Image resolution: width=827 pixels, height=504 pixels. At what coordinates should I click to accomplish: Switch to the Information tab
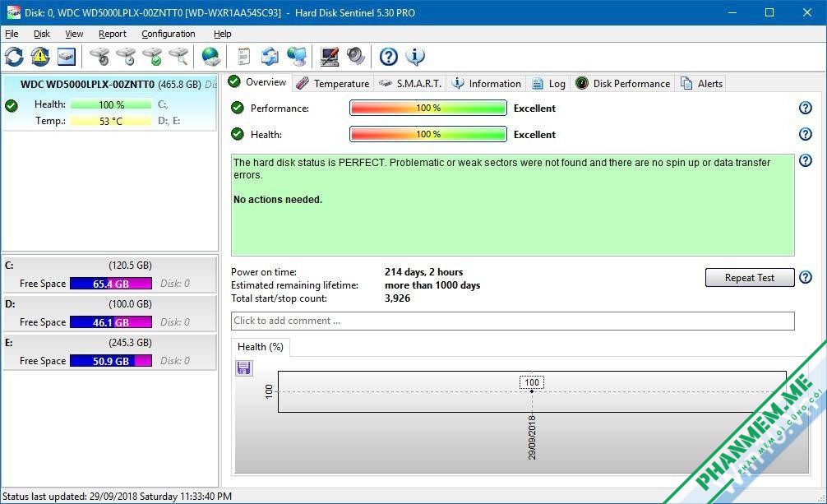coord(487,83)
